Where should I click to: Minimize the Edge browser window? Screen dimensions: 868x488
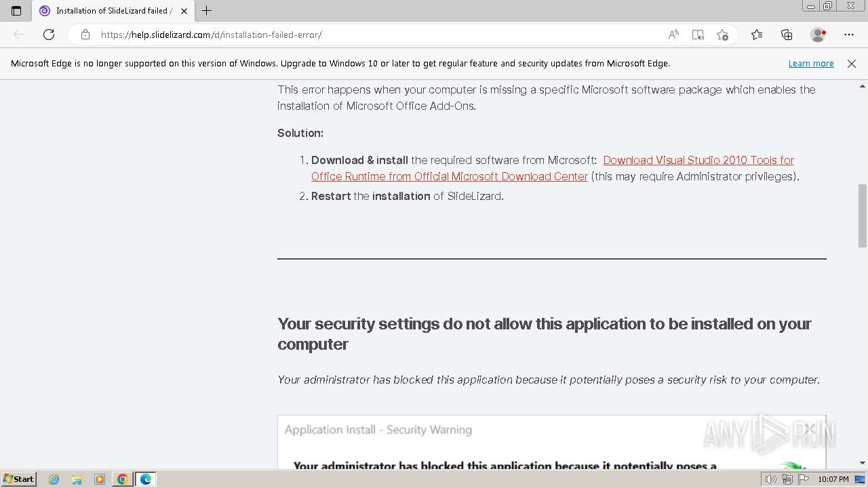(811, 6)
